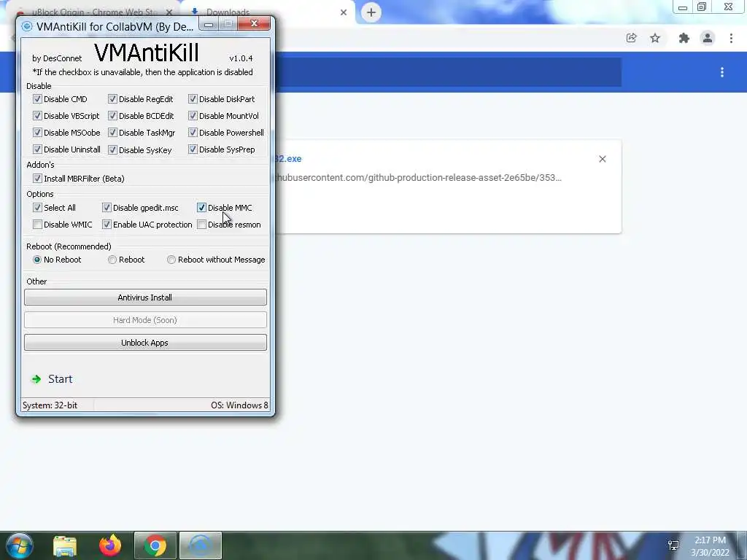Uncheck Disable SysKey option
The image size is (747, 560).
[x=112, y=150]
